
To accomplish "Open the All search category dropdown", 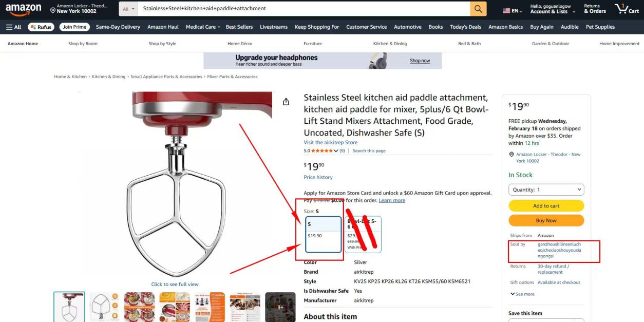I will click(x=129, y=9).
